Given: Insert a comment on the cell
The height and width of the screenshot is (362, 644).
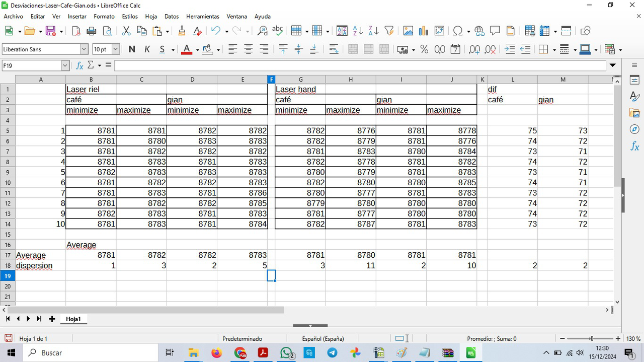Looking at the screenshot, I should click(495, 31).
